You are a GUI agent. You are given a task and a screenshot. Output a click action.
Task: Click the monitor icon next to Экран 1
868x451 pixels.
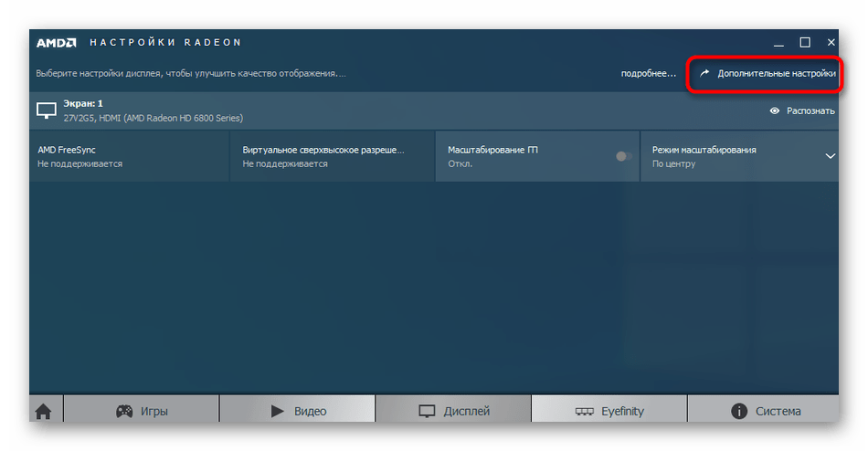click(46, 110)
